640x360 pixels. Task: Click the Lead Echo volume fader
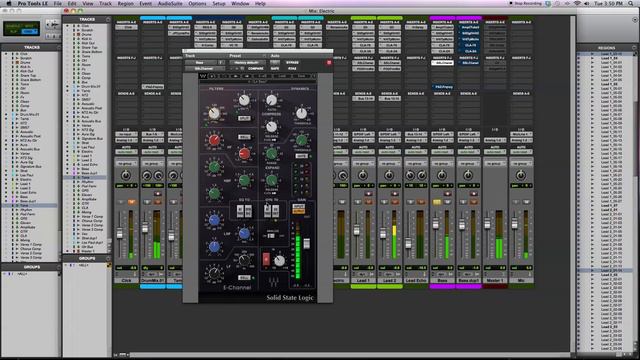[408, 244]
